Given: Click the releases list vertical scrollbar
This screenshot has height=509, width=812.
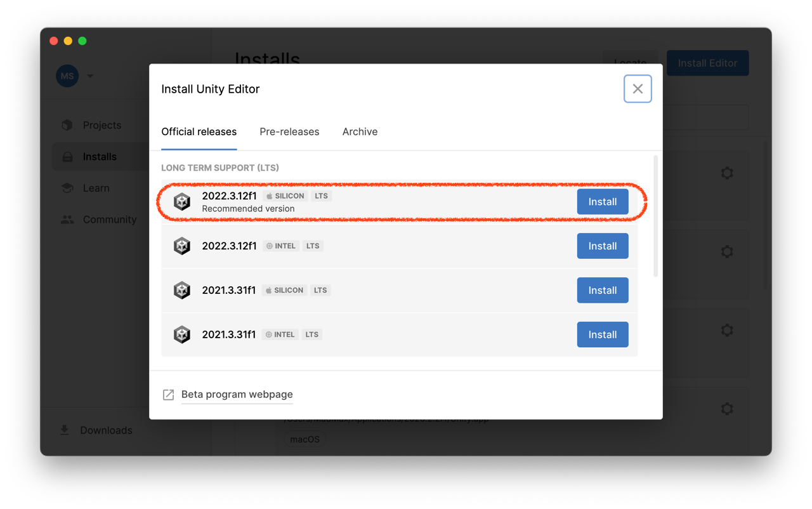Looking at the screenshot, I should coord(655,216).
